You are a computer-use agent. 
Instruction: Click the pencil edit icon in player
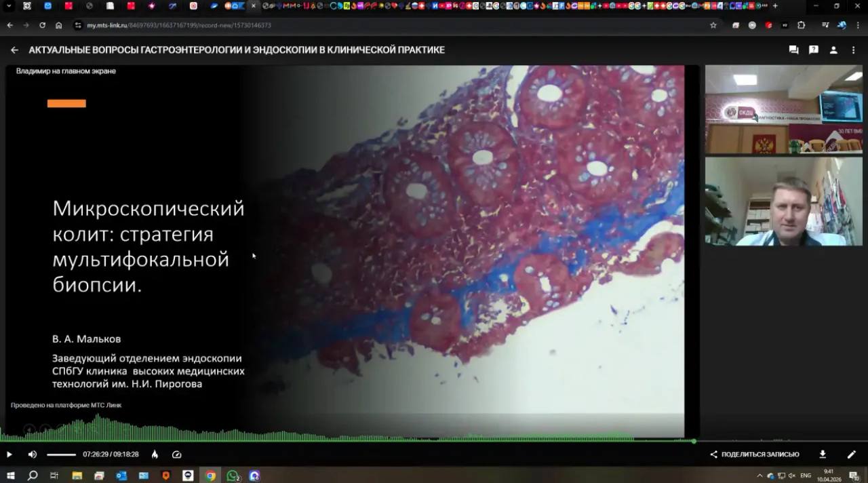pyautogui.click(x=852, y=455)
